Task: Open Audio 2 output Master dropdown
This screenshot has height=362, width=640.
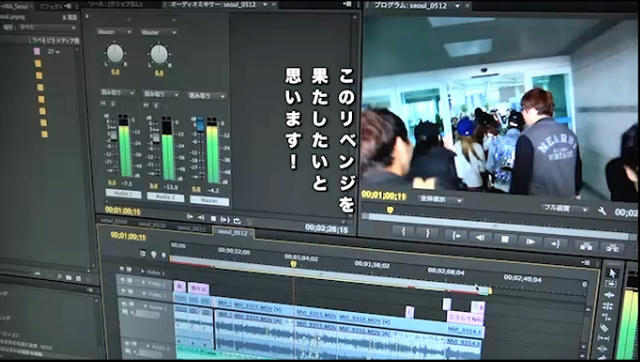Action: (x=158, y=32)
